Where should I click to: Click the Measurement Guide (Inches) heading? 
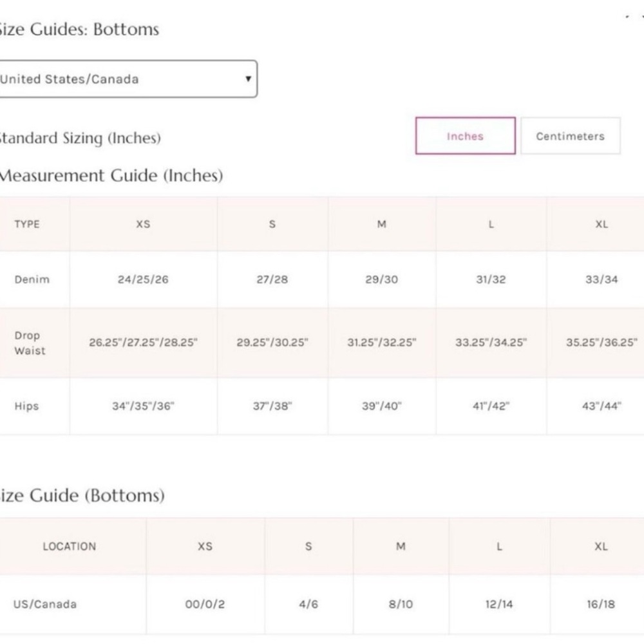tap(111, 175)
